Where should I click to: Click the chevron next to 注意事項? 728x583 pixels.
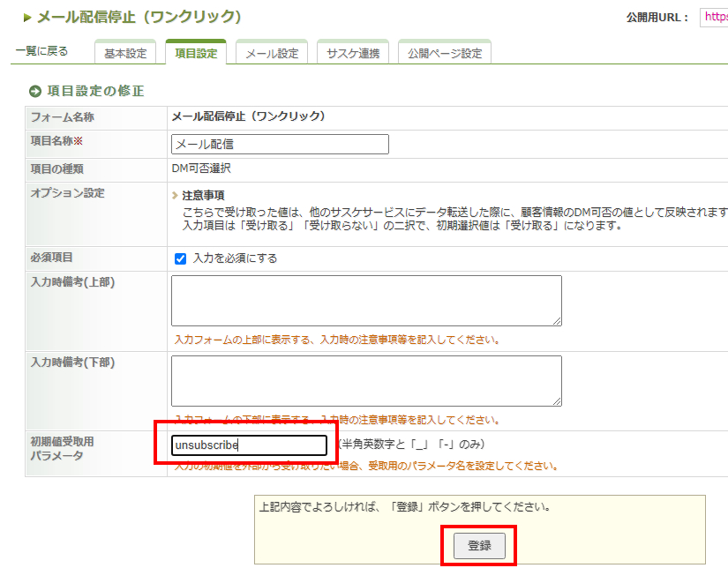click(175, 195)
